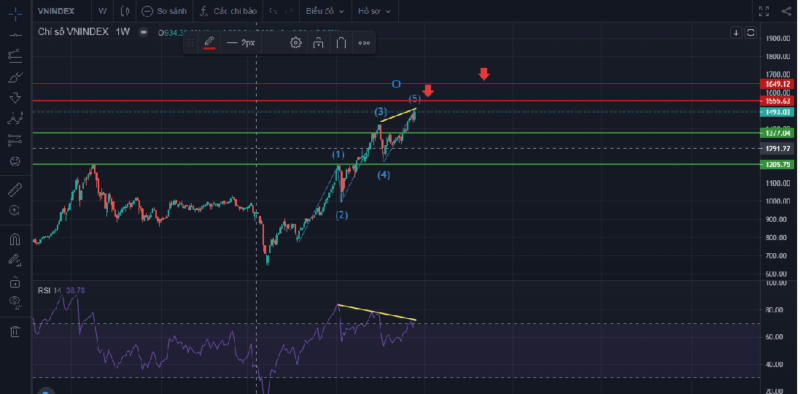Open Các chỉ báo indicators menu
Image resolution: width=800 pixels, height=394 pixels.
[x=228, y=11]
